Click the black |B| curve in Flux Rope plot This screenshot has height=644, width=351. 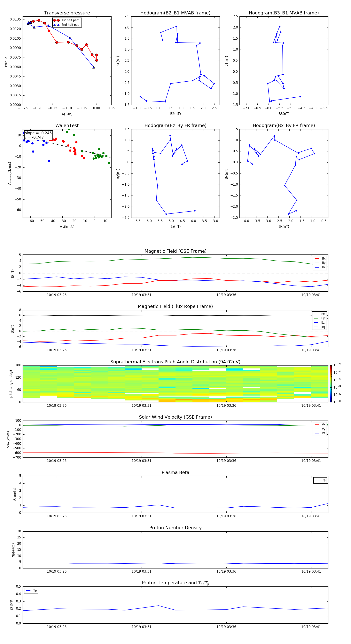(x=175, y=316)
